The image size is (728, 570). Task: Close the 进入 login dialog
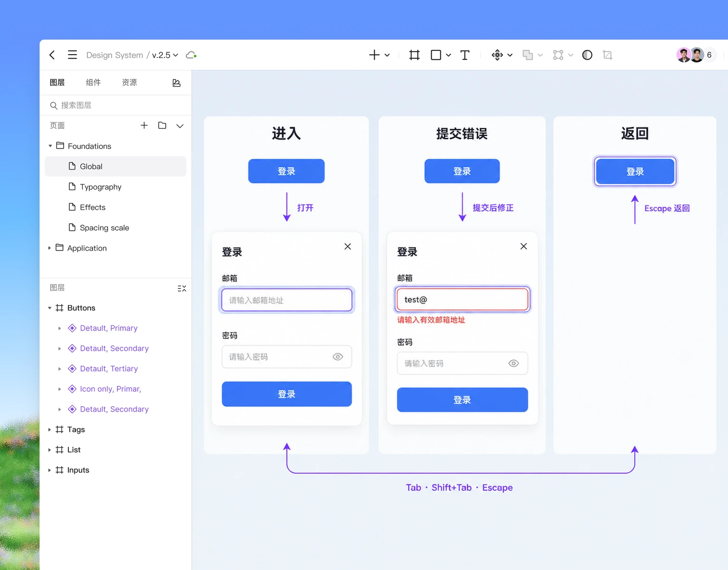348,247
